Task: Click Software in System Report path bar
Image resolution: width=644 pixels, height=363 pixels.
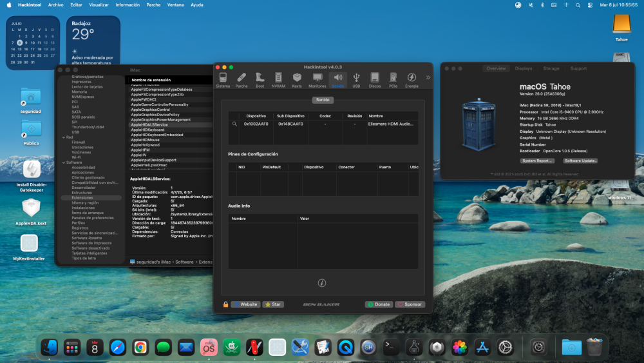Action: [184, 262]
